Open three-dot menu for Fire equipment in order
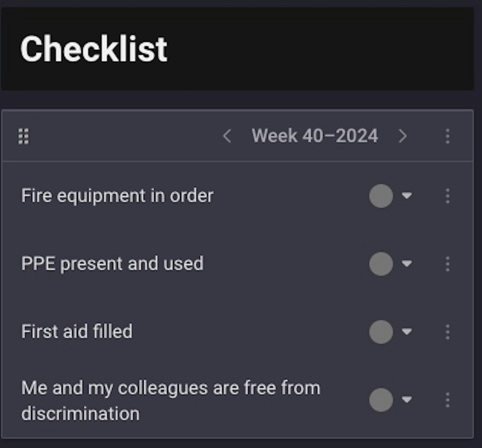The height and width of the screenshot is (448, 482). click(x=448, y=196)
